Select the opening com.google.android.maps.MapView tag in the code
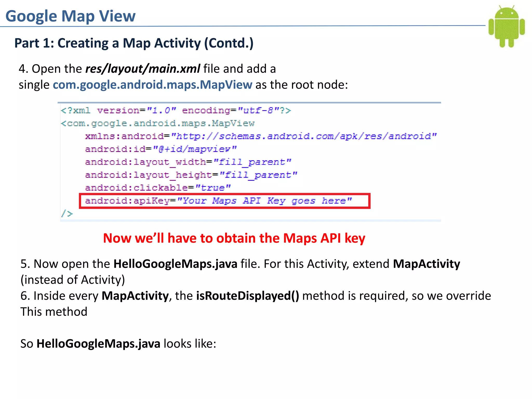The image size is (532, 399). (x=158, y=123)
